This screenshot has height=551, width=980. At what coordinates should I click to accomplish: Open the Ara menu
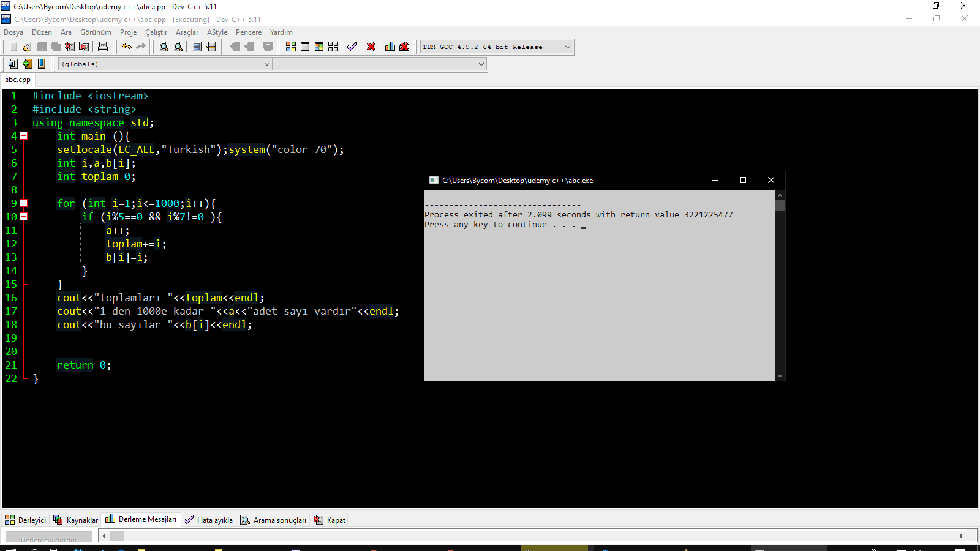[66, 32]
